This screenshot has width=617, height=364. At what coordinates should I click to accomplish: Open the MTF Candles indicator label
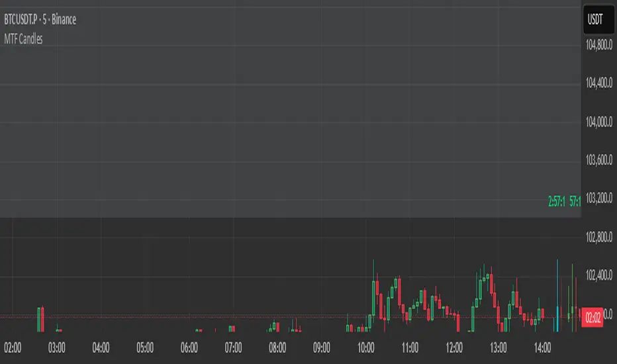23,38
